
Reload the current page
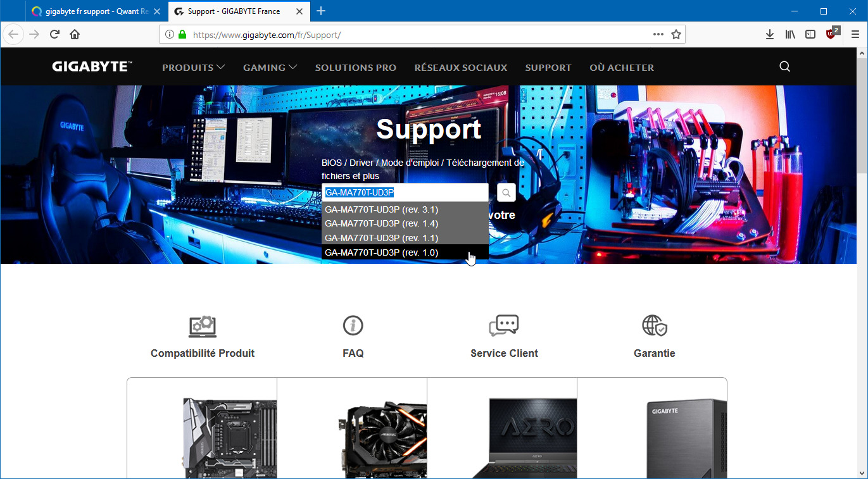pyautogui.click(x=54, y=34)
